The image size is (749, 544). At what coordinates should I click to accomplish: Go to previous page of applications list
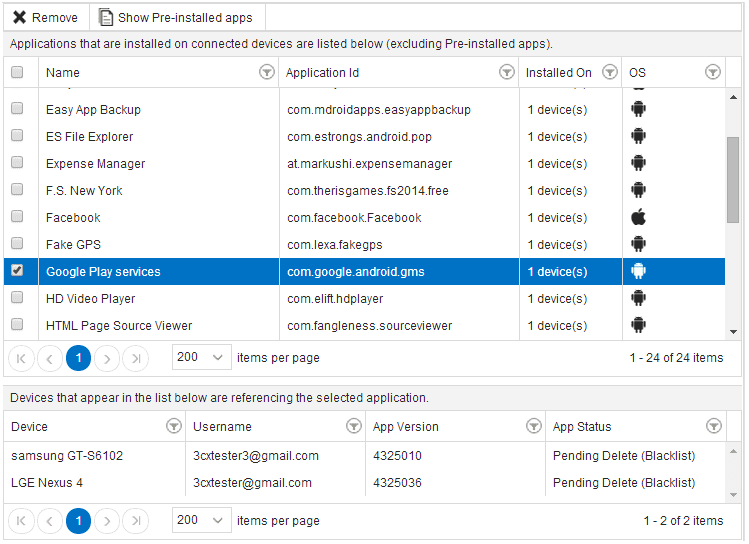pyautogui.click(x=50, y=358)
